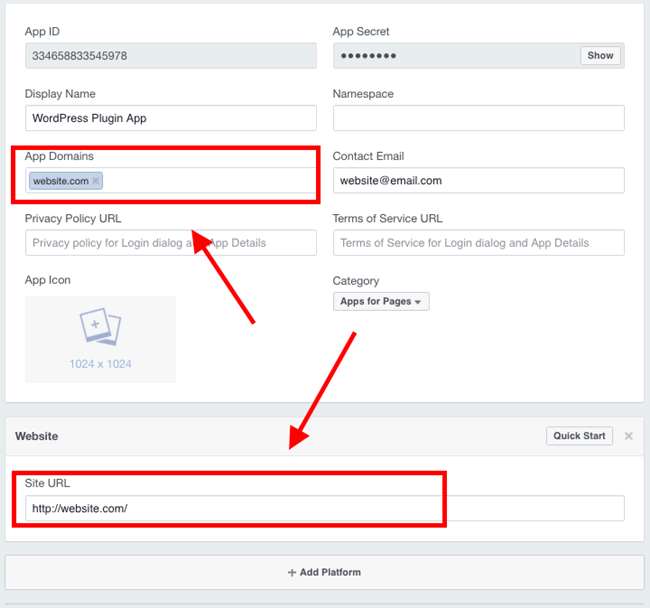
Task: Upload an App Icon image
Action: pos(100,339)
